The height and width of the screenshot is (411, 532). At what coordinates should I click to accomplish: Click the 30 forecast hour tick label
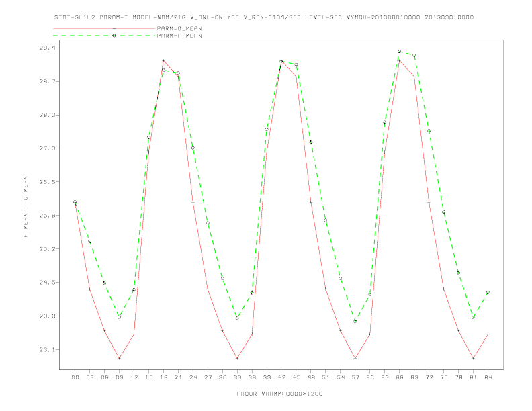222,377
